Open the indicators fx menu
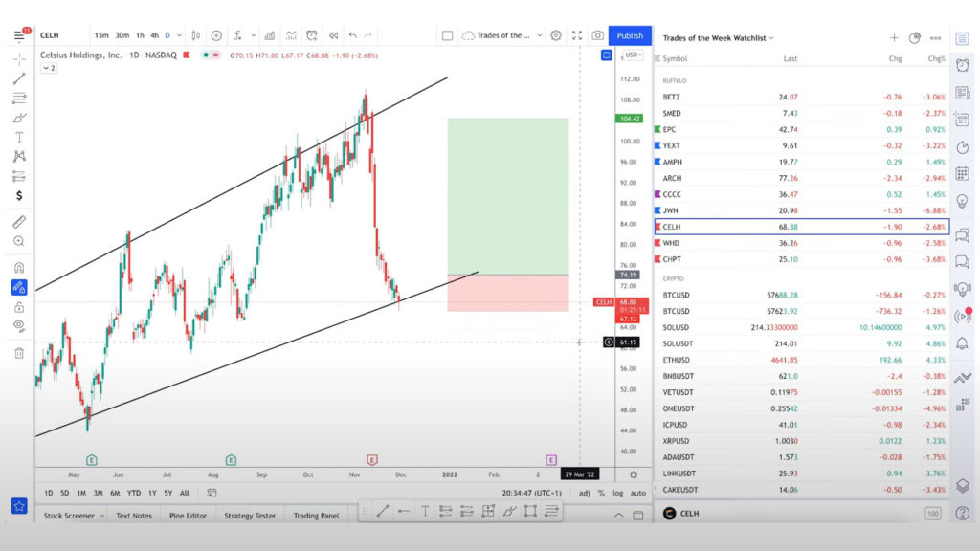Image resolution: width=980 pixels, height=551 pixels. click(x=238, y=35)
